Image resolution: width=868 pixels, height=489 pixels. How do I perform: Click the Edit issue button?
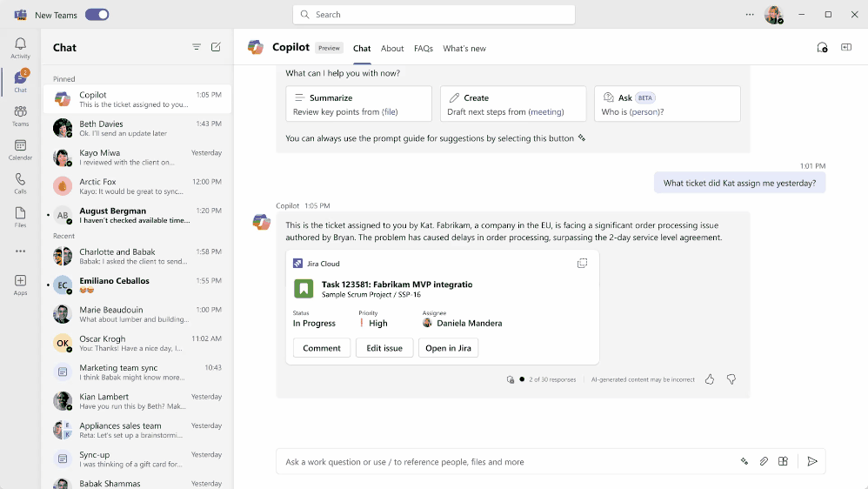[x=384, y=348]
